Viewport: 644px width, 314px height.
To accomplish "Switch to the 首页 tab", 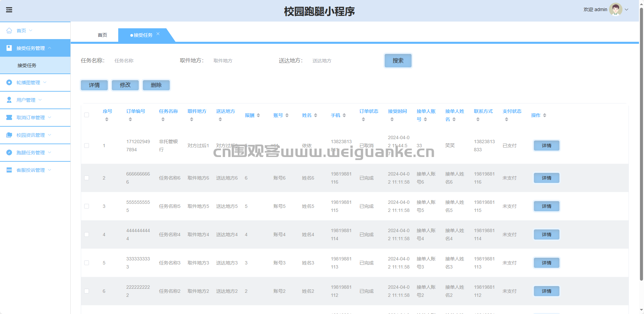I will pyautogui.click(x=102, y=35).
